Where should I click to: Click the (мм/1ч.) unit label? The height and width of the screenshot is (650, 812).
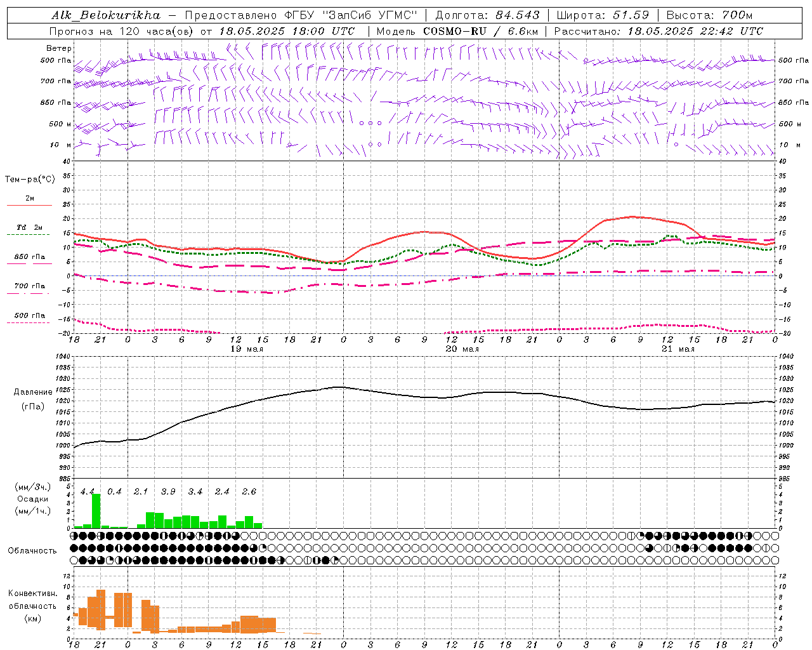click(x=32, y=511)
